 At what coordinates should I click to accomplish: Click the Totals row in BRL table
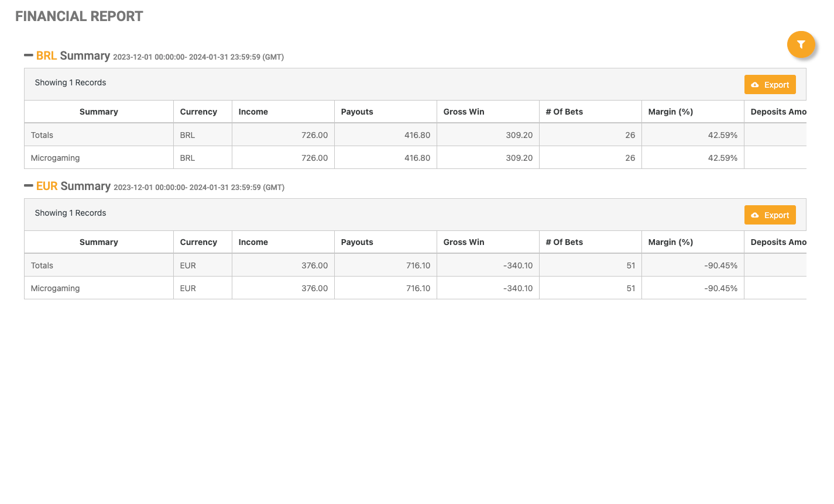click(x=42, y=135)
